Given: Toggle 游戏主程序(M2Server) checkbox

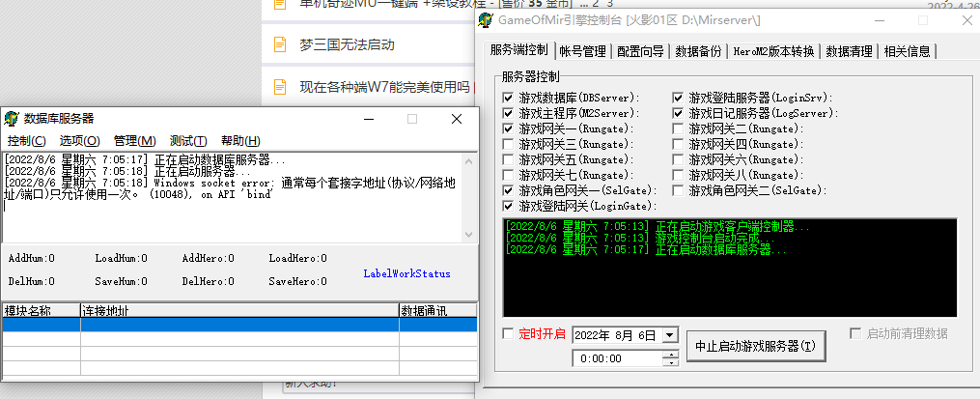Looking at the screenshot, I should [x=508, y=113].
